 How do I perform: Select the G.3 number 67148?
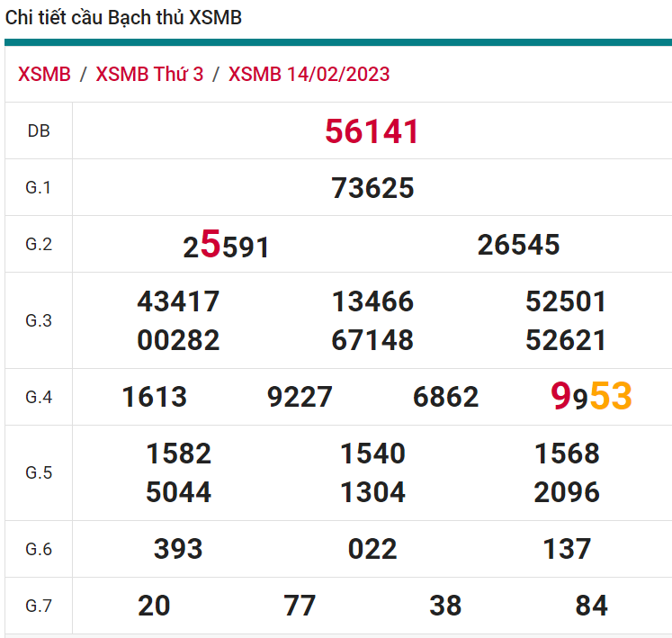[x=372, y=340]
